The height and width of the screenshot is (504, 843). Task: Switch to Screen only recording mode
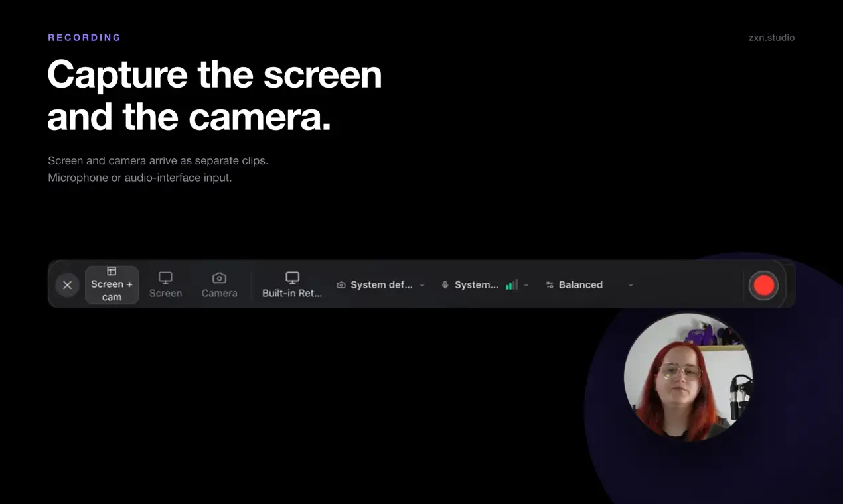tap(165, 285)
